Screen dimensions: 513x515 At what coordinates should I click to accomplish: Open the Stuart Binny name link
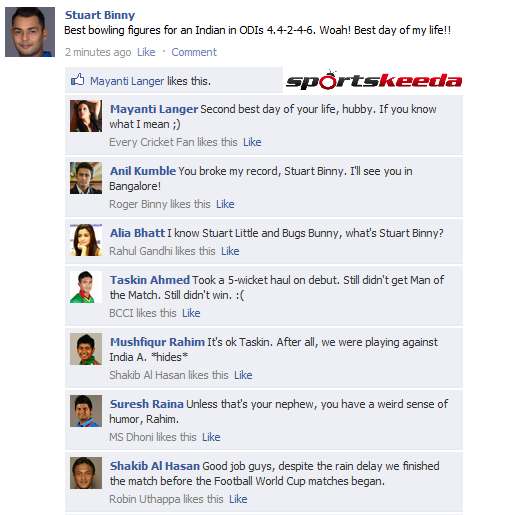pyautogui.click(x=100, y=15)
